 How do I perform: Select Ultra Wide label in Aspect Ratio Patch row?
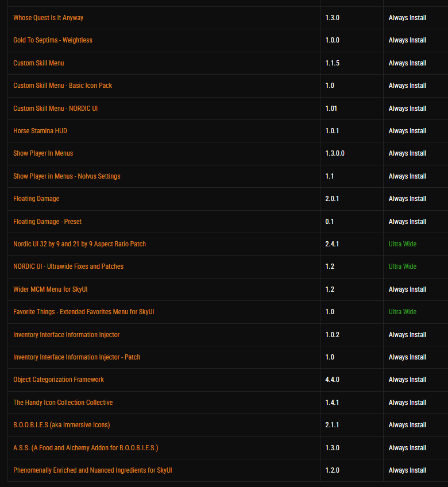coord(403,244)
